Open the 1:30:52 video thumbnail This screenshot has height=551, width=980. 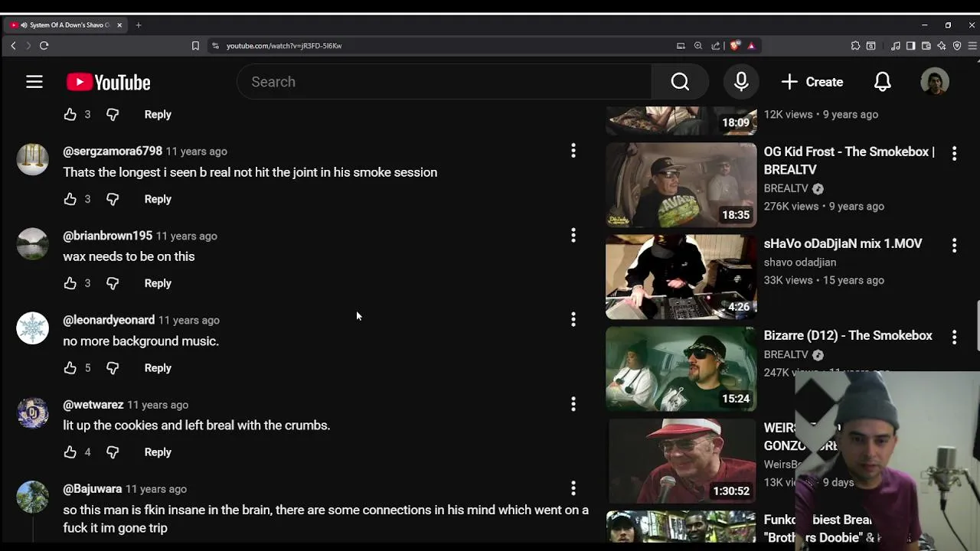681,461
